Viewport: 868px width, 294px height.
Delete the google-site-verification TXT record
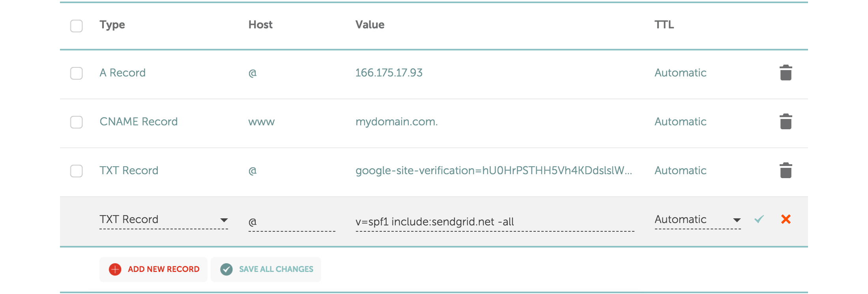pos(786,170)
